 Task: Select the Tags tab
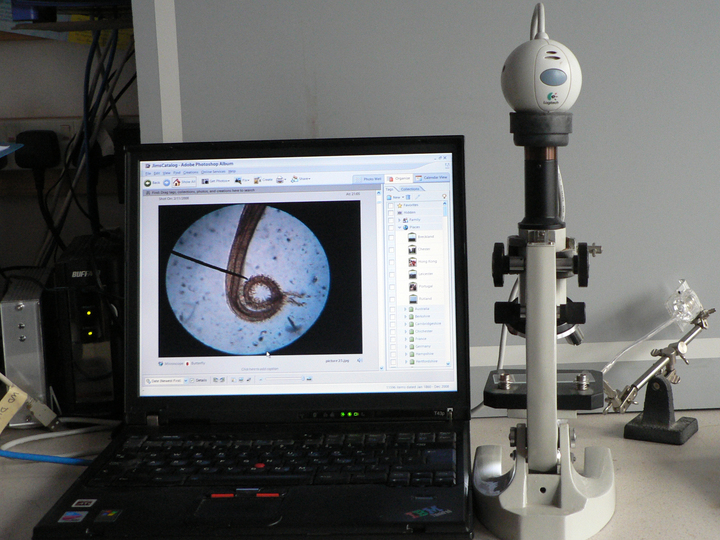389,189
